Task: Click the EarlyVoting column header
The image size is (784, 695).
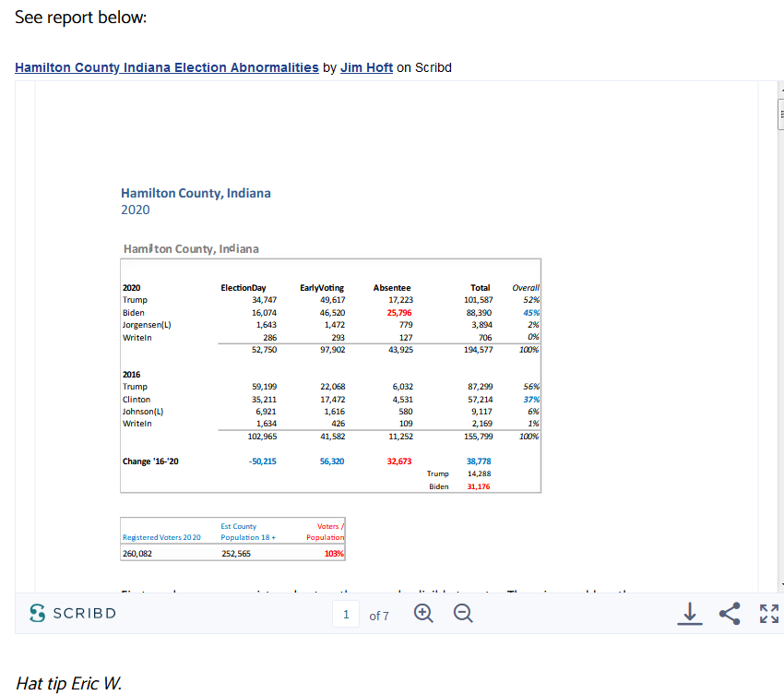Action: point(322,288)
